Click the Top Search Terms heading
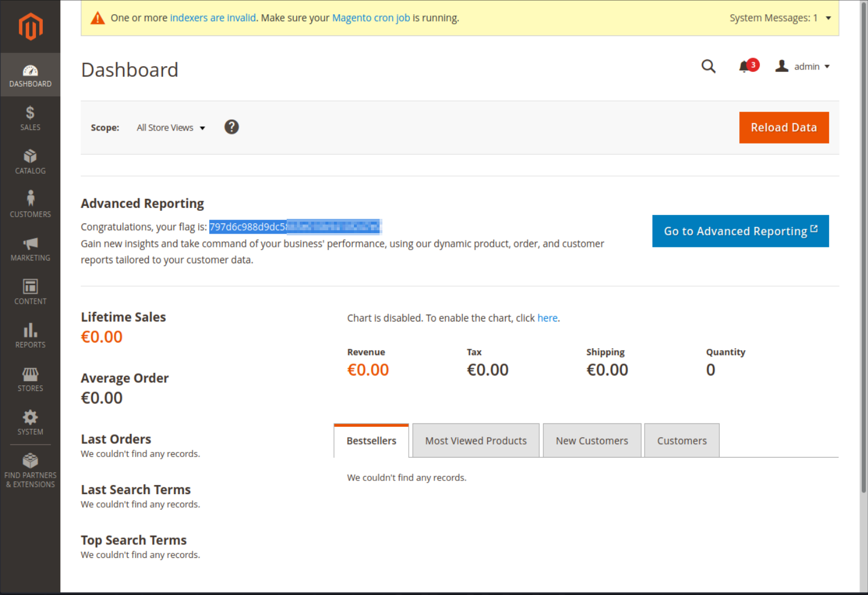The height and width of the screenshot is (595, 868). pyautogui.click(x=134, y=540)
